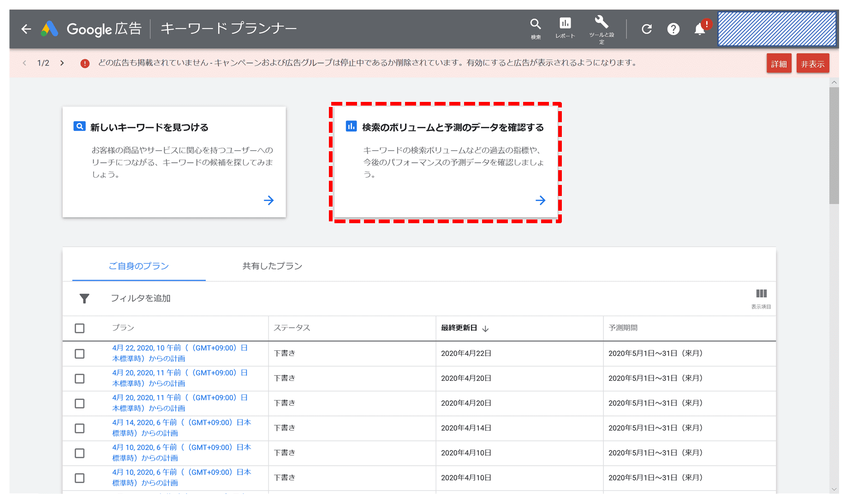The height and width of the screenshot is (504, 852).
Task: Sort by 予測期間 column header
Action: pyautogui.click(x=623, y=328)
